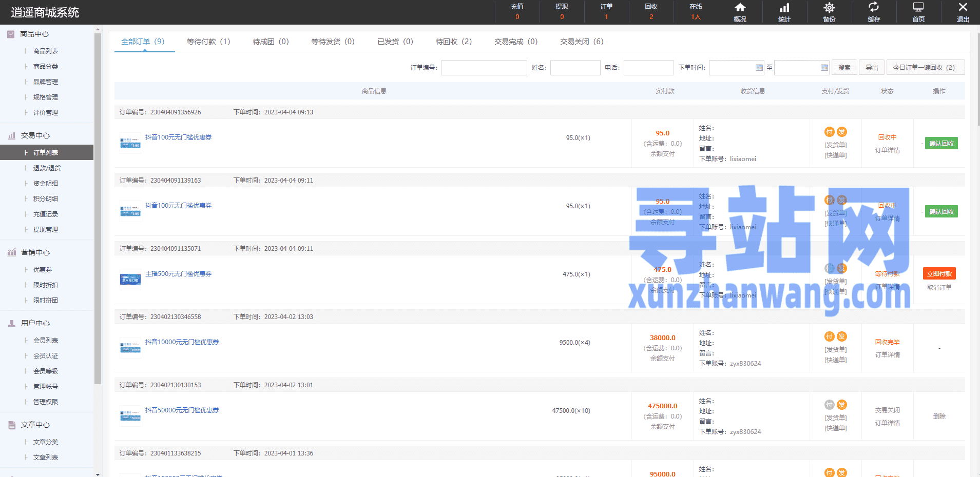Click 发 icon on order 230404091356926
The height and width of the screenshot is (477, 980).
(842, 132)
